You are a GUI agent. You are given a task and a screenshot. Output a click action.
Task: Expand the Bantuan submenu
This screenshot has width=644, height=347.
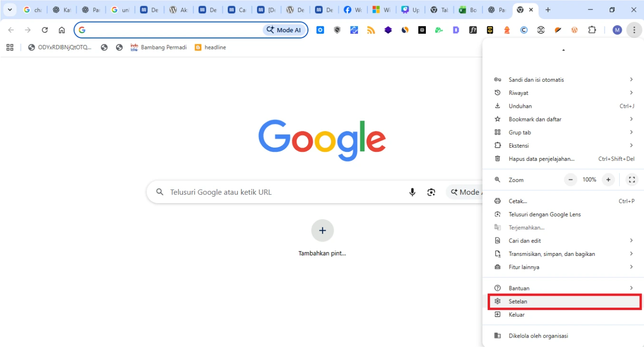(x=563, y=288)
